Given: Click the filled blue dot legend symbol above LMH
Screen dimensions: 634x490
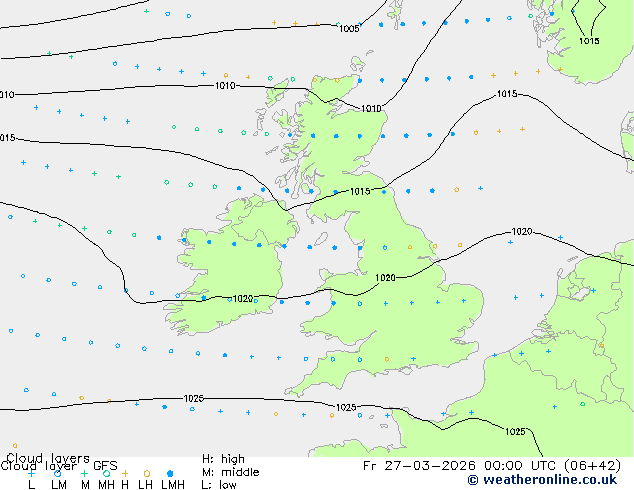Looking at the screenshot, I should [x=170, y=473].
